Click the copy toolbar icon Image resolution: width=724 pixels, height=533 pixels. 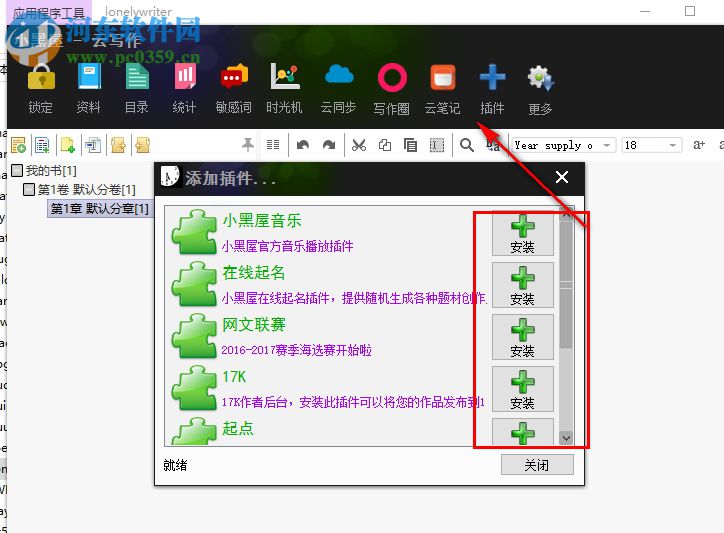tap(385, 145)
